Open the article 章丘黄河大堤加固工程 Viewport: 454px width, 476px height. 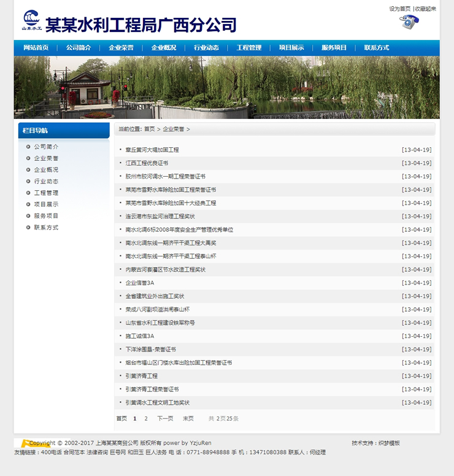pos(152,150)
